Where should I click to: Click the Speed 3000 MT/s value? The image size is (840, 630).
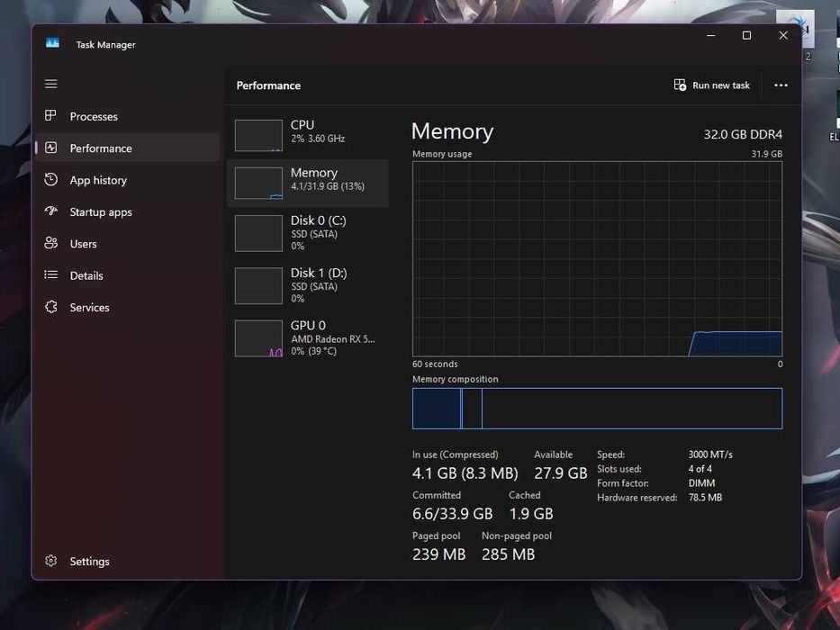click(710, 454)
